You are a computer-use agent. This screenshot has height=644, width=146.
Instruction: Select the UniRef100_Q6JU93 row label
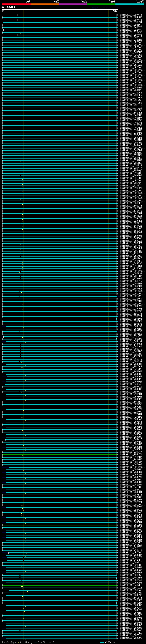(x=131, y=638)
